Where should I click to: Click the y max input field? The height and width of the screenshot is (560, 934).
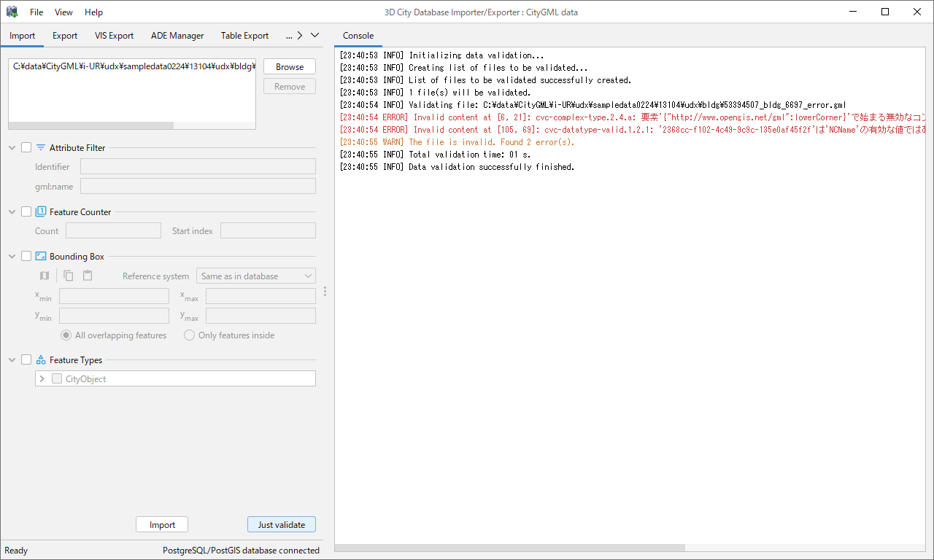point(260,315)
